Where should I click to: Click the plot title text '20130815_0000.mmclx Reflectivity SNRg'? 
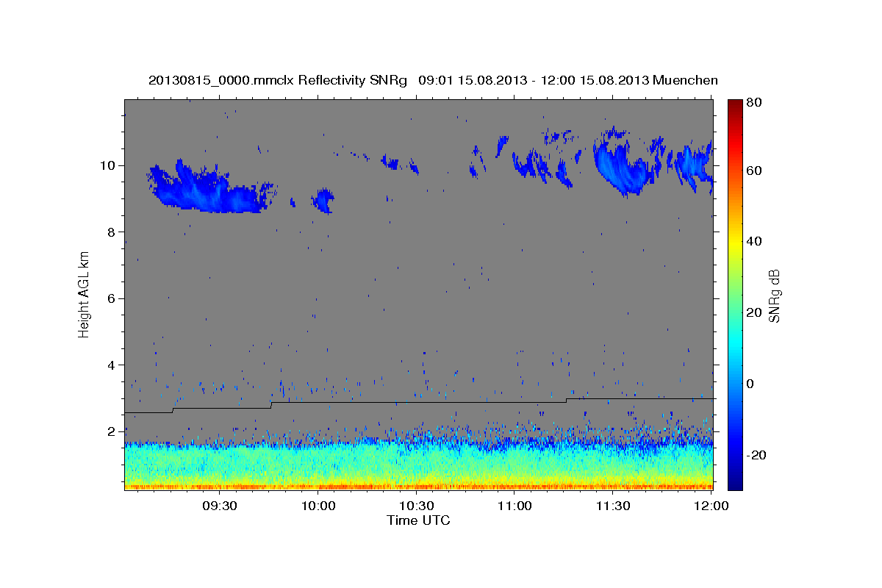coord(278,80)
